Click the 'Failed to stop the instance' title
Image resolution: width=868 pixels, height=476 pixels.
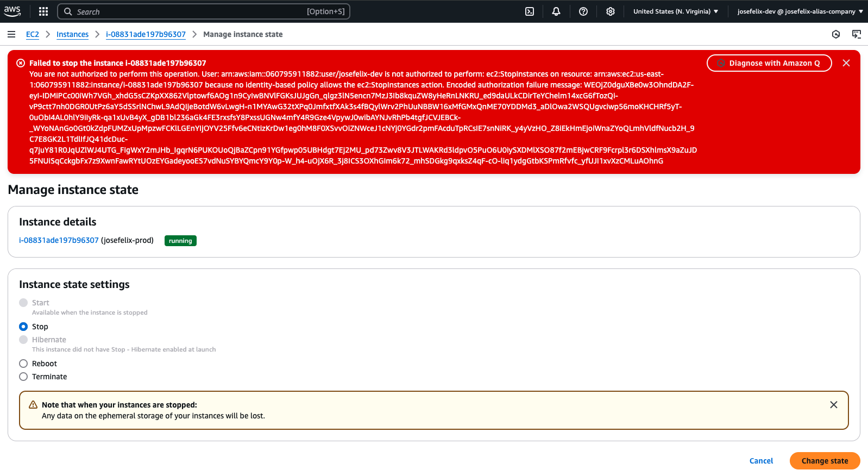click(x=118, y=63)
